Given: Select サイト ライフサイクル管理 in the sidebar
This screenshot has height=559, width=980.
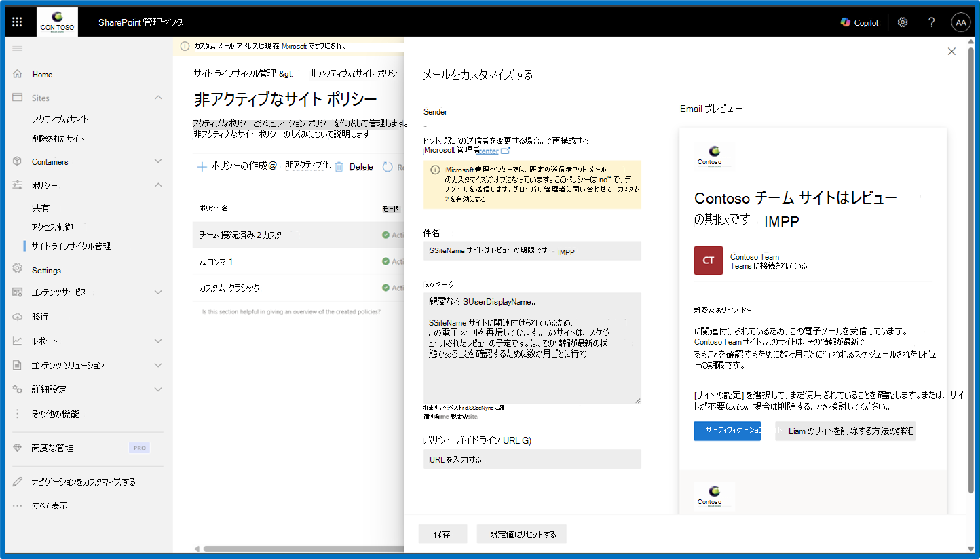Looking at the screenshot, I should click(x=71, y=246).
